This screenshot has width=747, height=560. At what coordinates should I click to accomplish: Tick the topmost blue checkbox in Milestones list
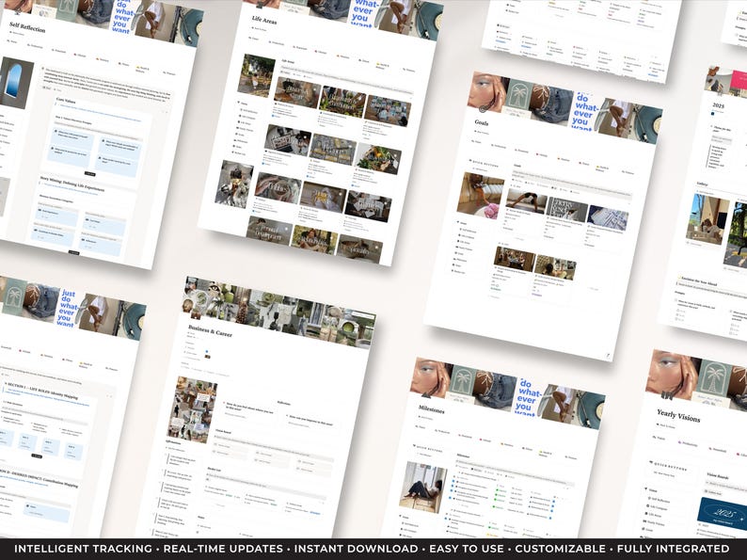[453, 483]
